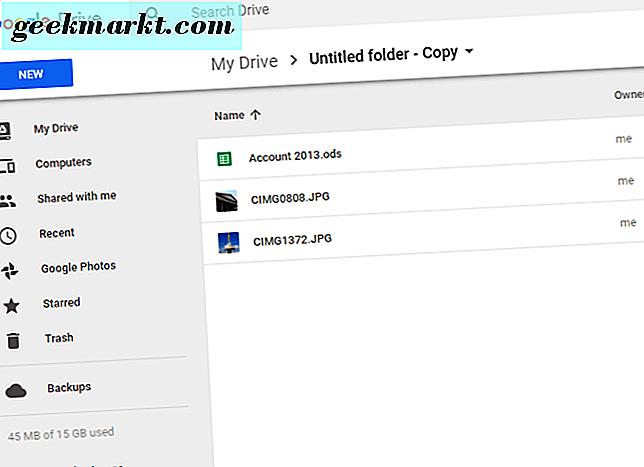
Task: Select CIMG0808.JPG thumbnail
Action: click(228, 200)
